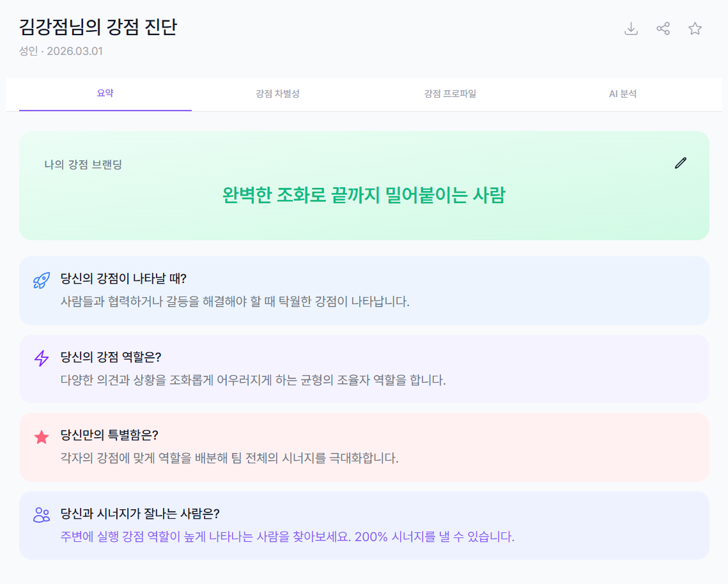Image resolution: width=728 pixels, height=584 pixels.
Task: Click the strength branding phrase text
Action: coord(364,196)
